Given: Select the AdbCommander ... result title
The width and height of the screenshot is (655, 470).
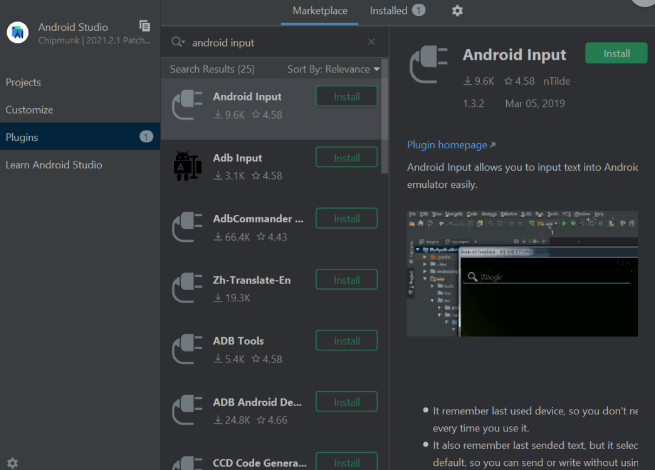Looking at the screenshot, I should (x=258, y=218).
